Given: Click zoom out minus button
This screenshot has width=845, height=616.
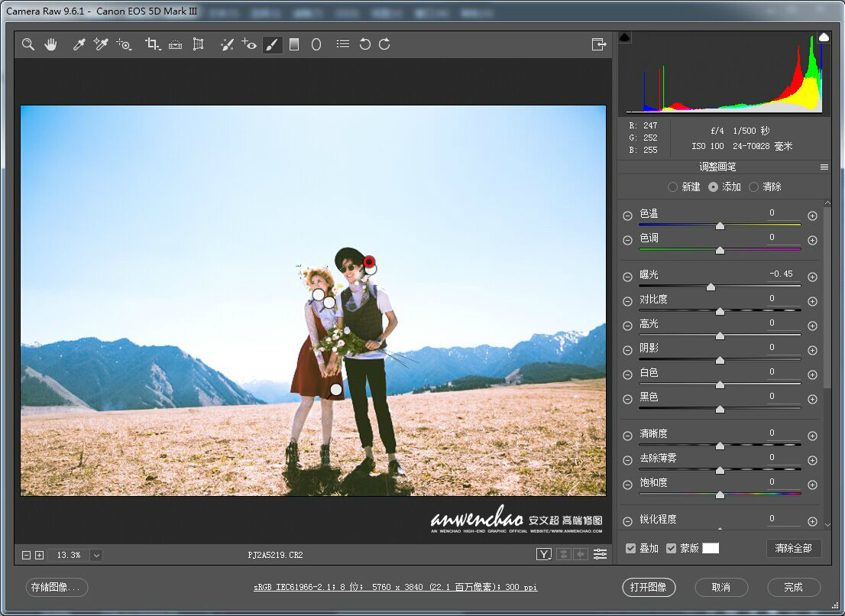Looking at the screenshot, I should [26, 555].
